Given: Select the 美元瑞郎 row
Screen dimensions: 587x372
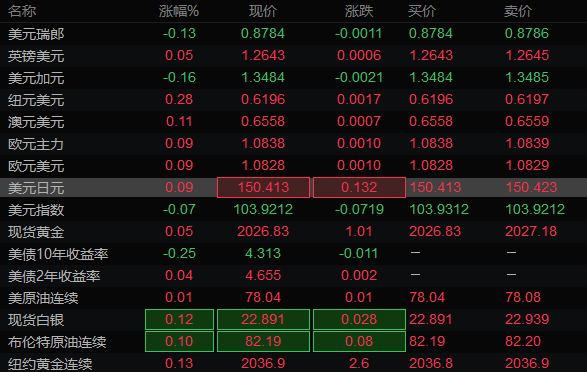Looking at the screenshot, I should 294,34.
